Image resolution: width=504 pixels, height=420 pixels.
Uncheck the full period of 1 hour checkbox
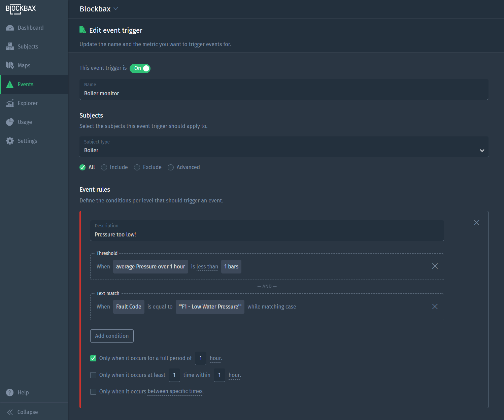pyautogui.click(x=93, y=358)
